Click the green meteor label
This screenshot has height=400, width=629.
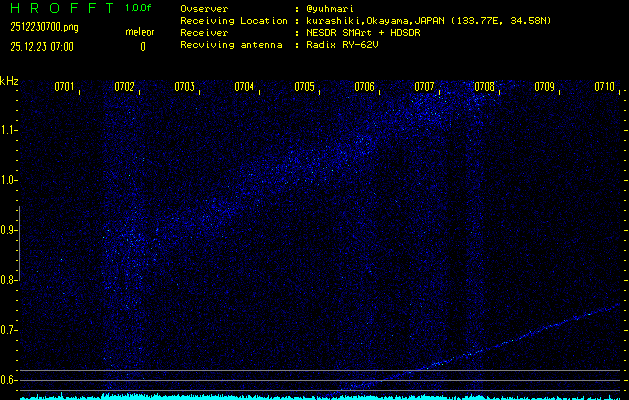click(140, 32)
